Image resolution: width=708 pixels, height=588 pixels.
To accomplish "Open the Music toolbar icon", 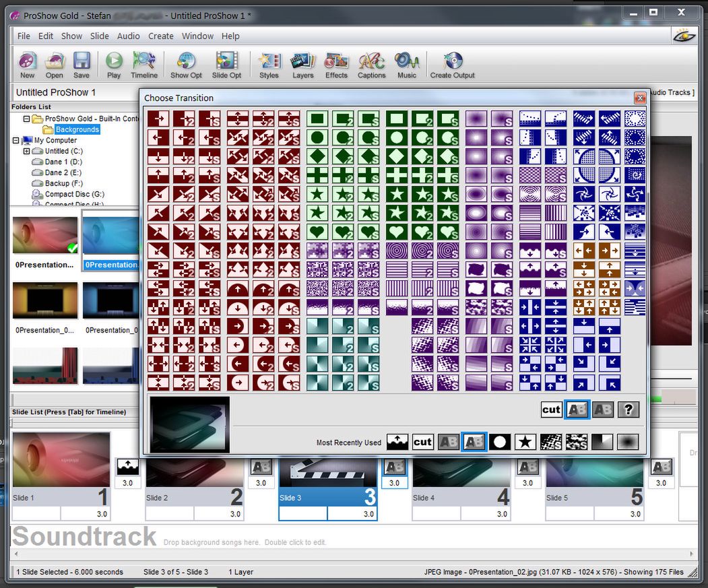I will click(x=407, y=65).
